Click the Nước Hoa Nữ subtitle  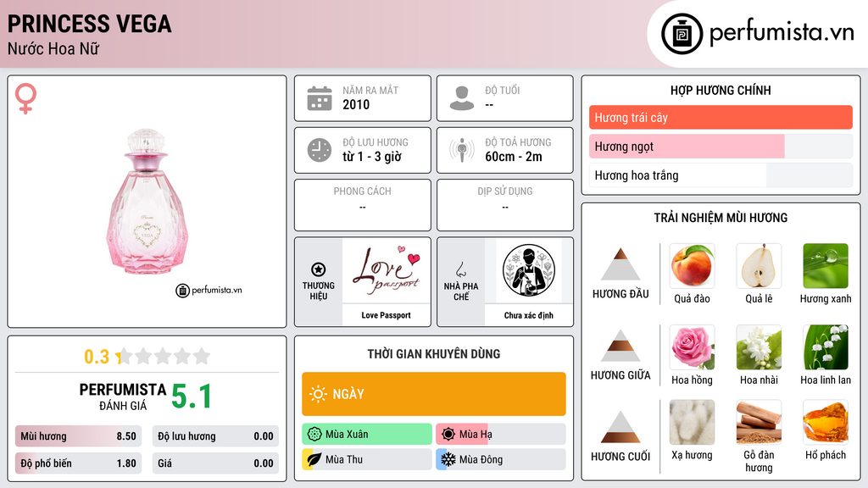[x=53, y=48]
